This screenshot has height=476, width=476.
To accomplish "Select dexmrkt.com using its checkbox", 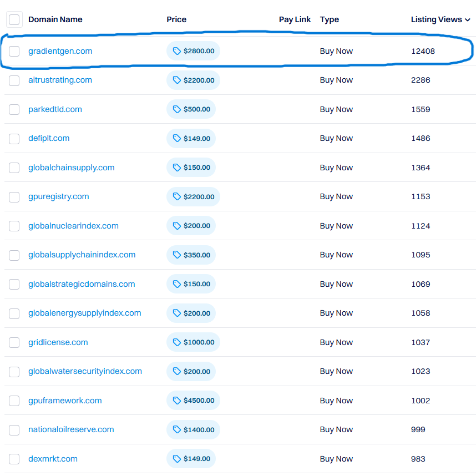I will 14,459.
